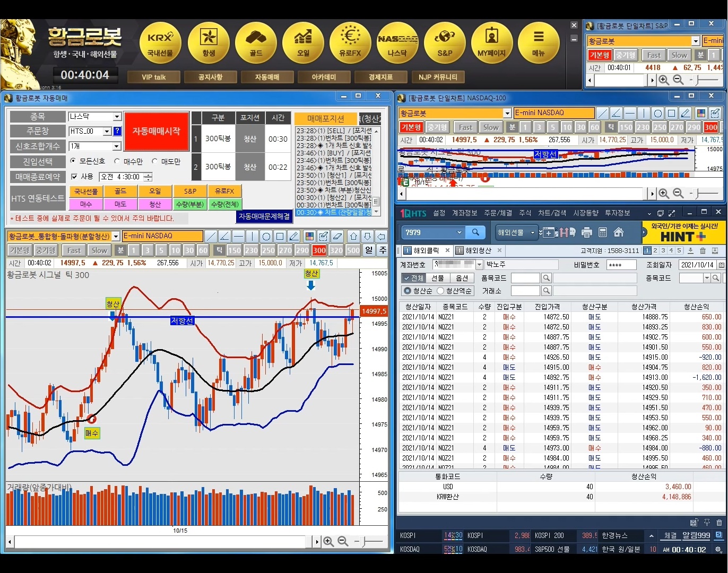This screenshot has height=573, width=728.
Task: Select the pencil tool in main chart toolbar
Action: (x=293, y=236)
